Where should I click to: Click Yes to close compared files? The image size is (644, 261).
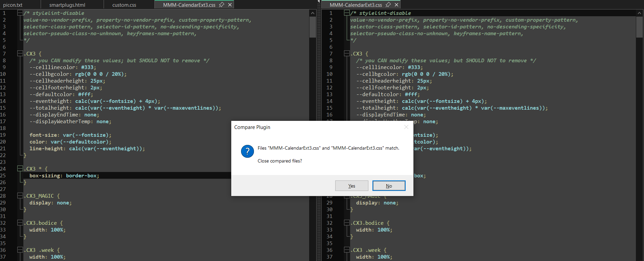pyautogui.click(x=351, y=186)
